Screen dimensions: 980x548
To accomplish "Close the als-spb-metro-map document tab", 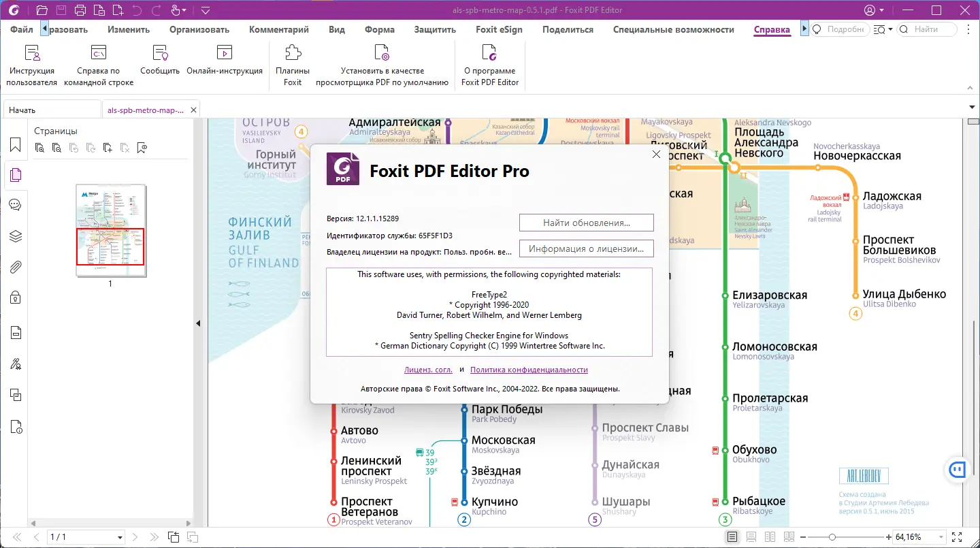I will click(x=194, y=110).
